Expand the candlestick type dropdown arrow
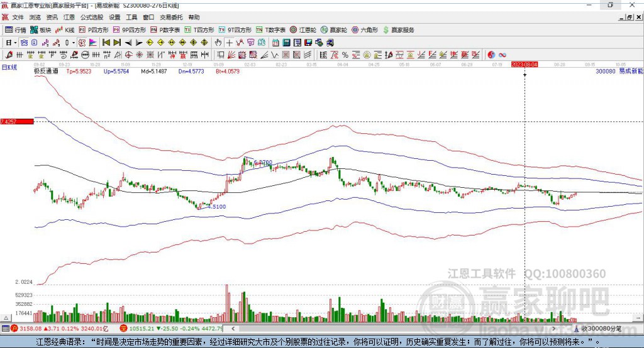This screenshot has width=644, height=348. tap(74, 43)
